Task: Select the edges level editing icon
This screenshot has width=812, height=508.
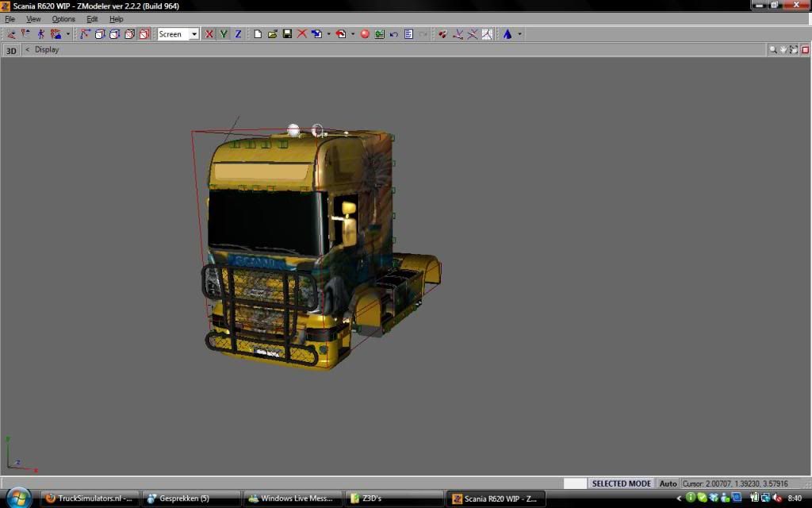Action: pyautogui.click(x=25, y=34)
